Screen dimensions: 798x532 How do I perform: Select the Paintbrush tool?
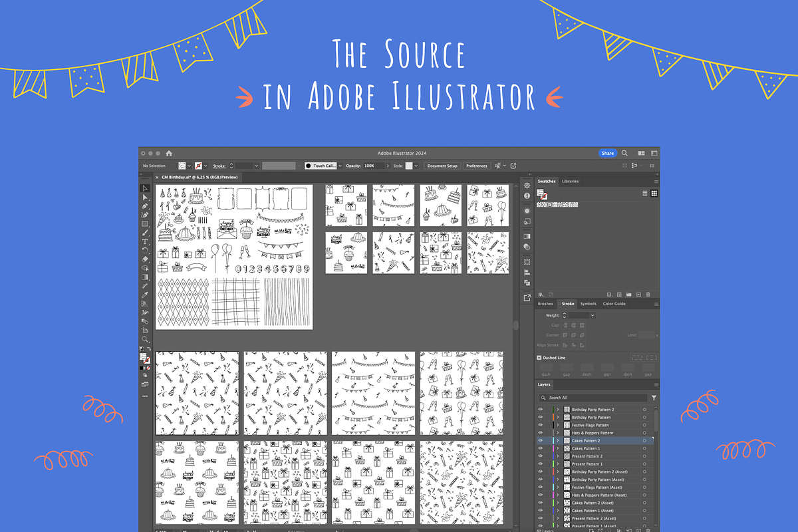[x=144, y=233]
